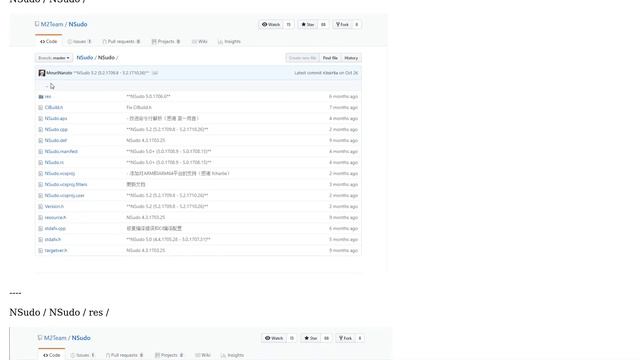This screenshot has height=360, width=640.
Task: Click Star in the NSudo / NSudo / header
Action: pos(308,24)
